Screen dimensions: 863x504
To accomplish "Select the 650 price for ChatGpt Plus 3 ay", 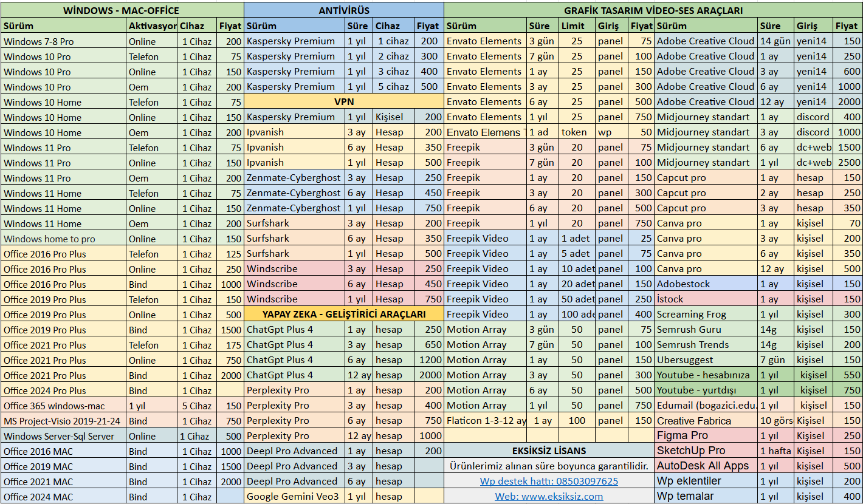I will coord(428,344).
